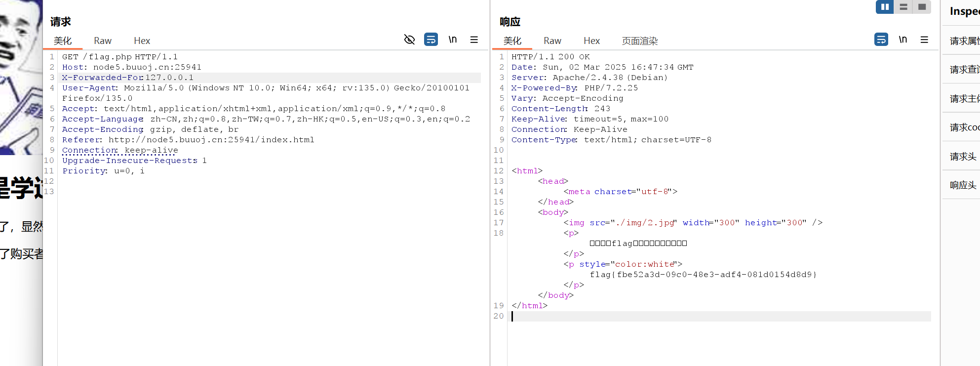Expand the 请求头 section in Inspector
980x366 pixels.
(x=963, y=157)
